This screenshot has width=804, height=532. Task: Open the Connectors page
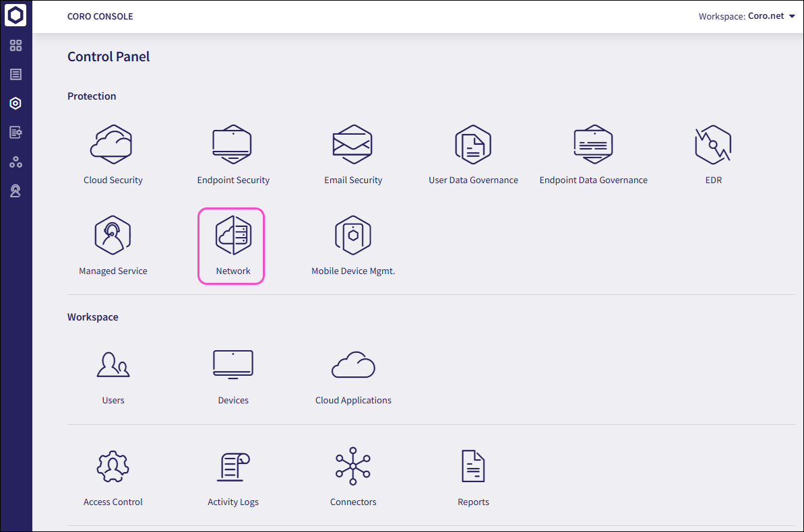pyautogui.click(x=352, y=467)
